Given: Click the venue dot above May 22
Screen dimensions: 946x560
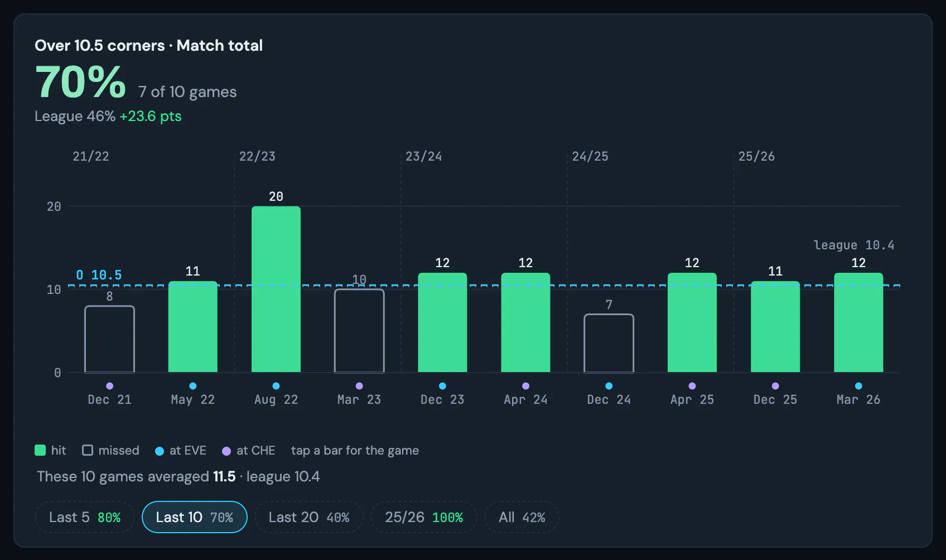Looking at the screenshot, I should [193, 386].
